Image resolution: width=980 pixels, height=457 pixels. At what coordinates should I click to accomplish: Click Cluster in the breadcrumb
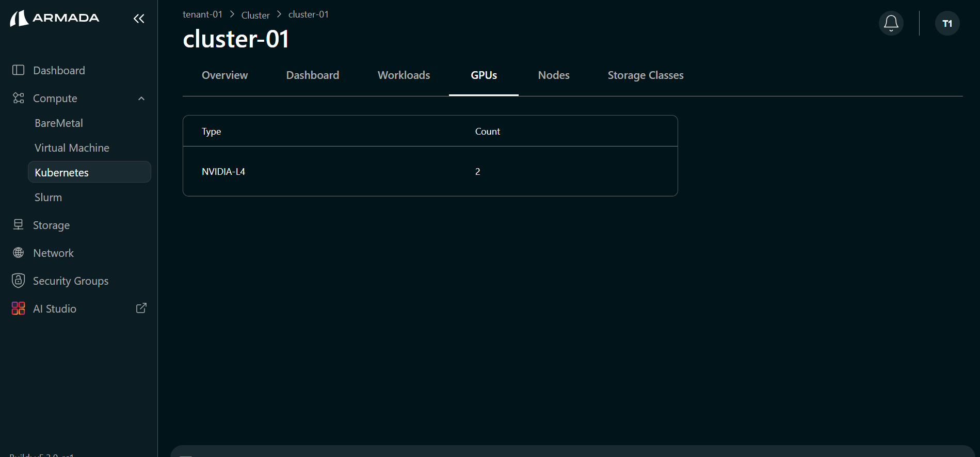(255, 15)
